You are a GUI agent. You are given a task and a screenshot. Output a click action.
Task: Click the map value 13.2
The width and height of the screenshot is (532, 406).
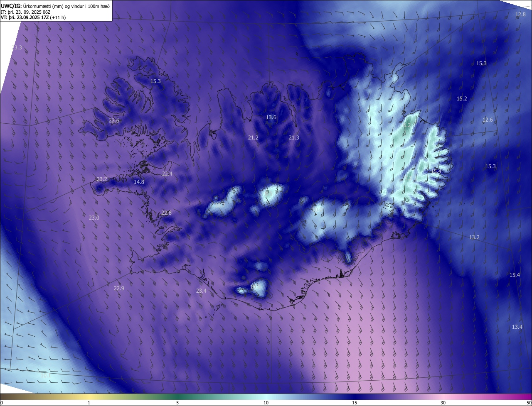coord(474,237)
